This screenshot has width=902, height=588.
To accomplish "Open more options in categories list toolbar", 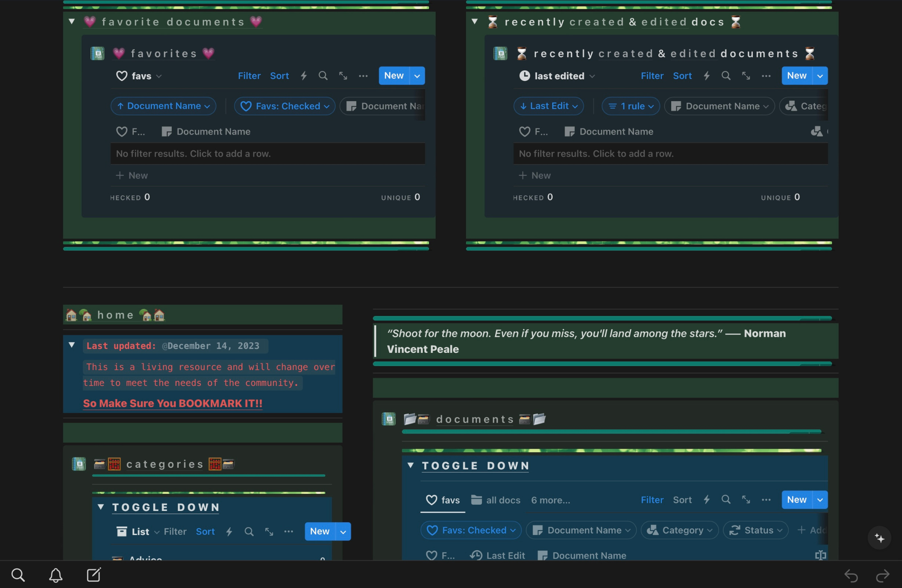I will click(x=288, y=532).
